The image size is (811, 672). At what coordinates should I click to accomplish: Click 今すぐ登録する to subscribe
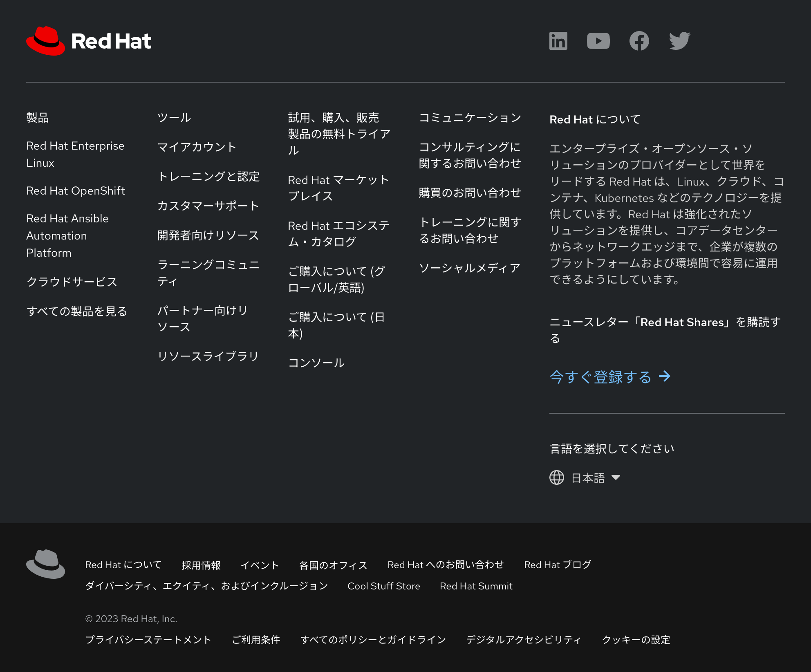(600, 377)
